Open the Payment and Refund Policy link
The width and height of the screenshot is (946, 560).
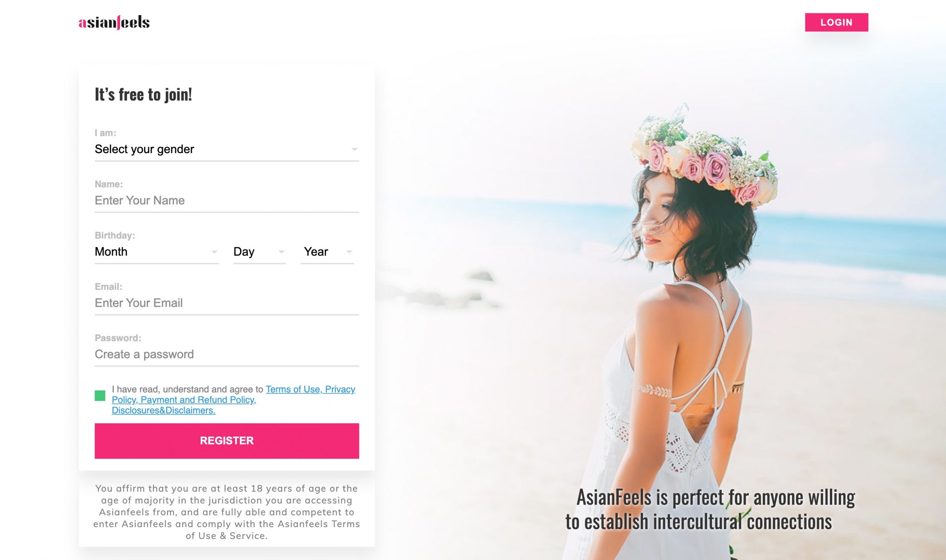pyautogui.click(x=198, y=400)
